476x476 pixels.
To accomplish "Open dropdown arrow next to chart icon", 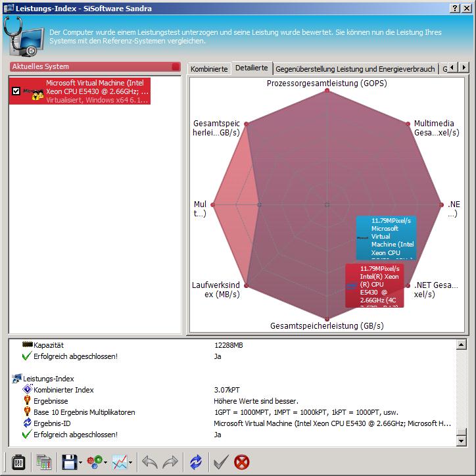I will coord(131,463).
